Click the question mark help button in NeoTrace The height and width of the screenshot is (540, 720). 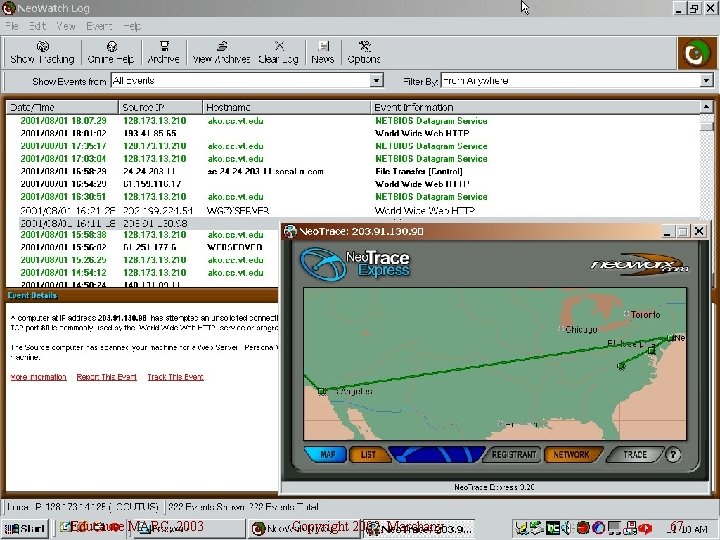click(673, 455)
